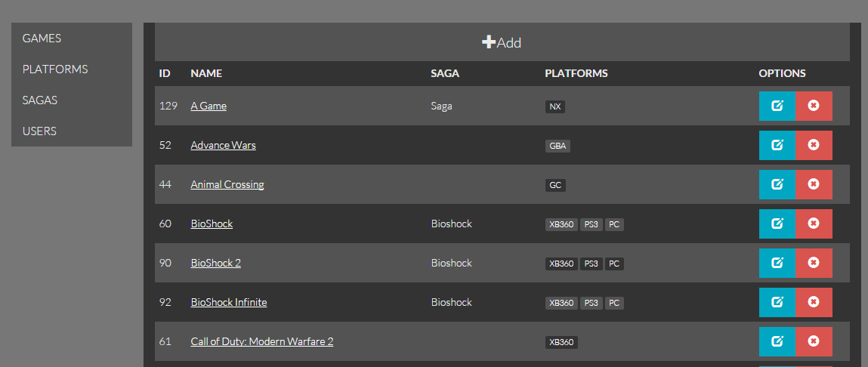Open the Users menu item
This screenshot has width=868, height=367.
pos(39,131)
